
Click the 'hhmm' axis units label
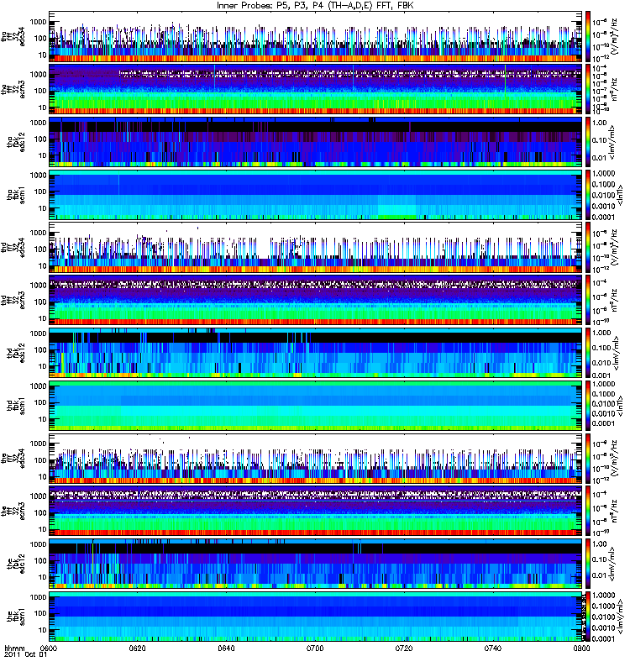(x=14, y=648)
